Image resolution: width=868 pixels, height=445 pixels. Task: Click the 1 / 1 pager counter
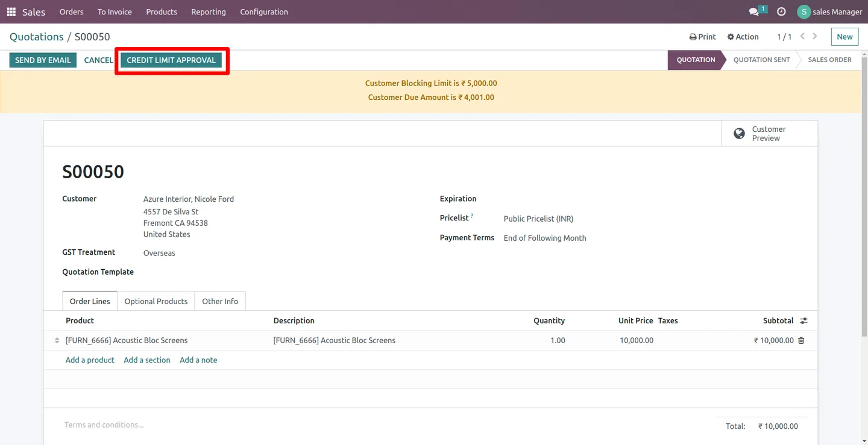[x=784, y=37]
